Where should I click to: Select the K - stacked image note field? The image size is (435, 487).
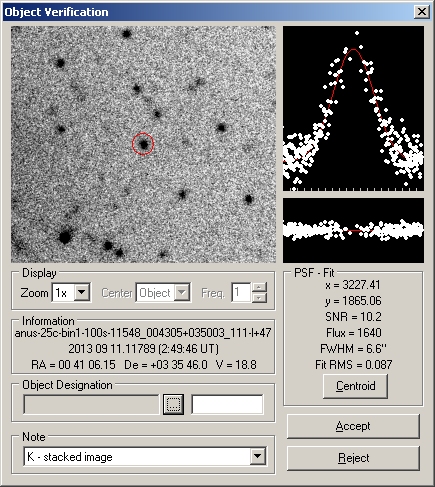tap(137, 456)
